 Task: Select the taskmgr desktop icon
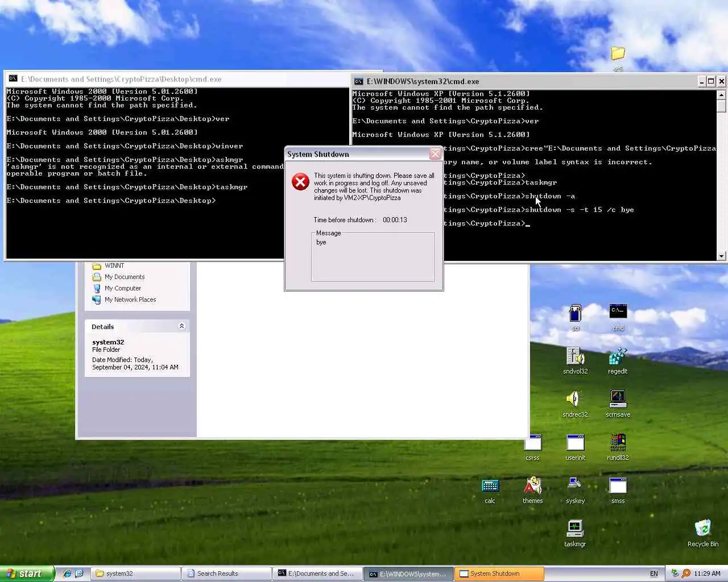[575, 534]
